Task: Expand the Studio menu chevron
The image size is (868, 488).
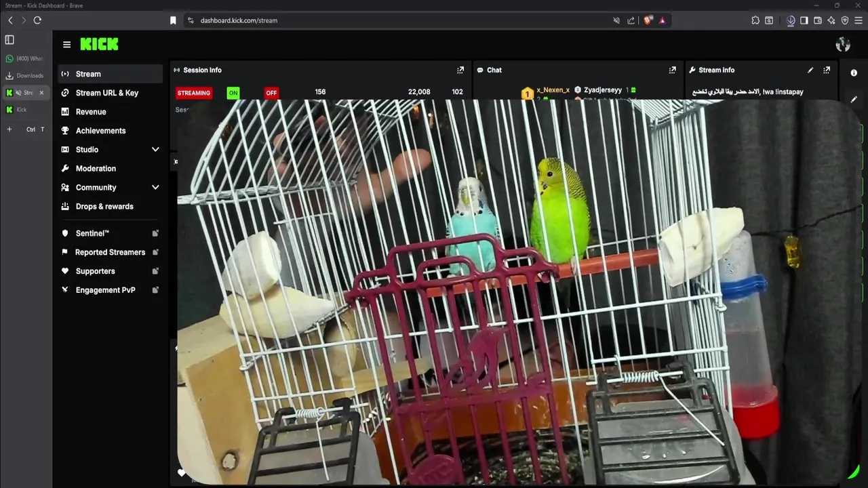Action: pyautogui.click(x=155, y=149)
